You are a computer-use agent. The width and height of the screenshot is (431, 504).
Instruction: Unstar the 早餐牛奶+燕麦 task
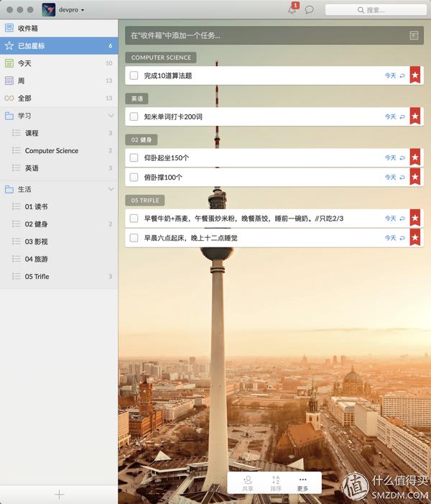415,218
